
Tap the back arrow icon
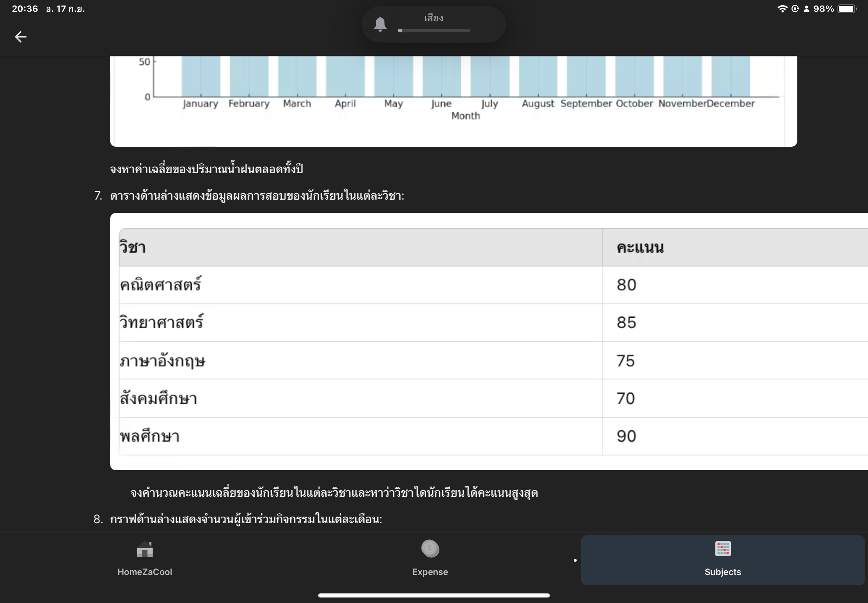click(x=20, y=37)
